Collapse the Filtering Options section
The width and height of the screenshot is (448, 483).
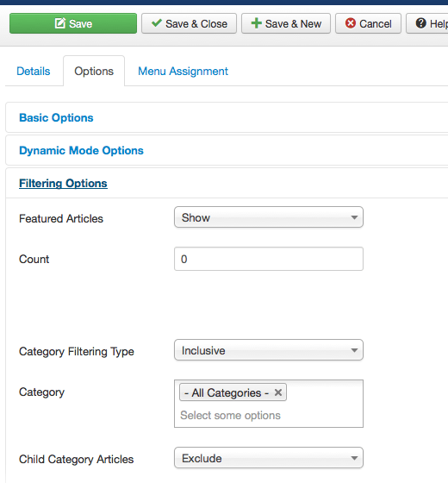point(63,183)
